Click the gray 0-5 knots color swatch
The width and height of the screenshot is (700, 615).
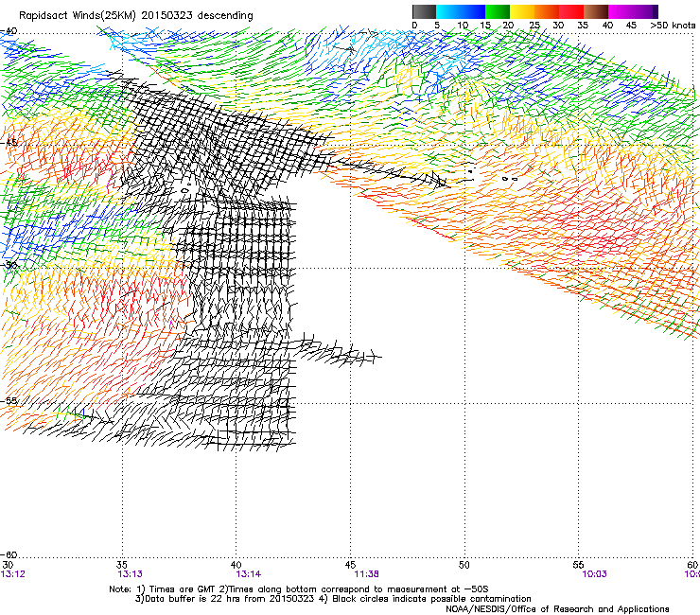(424, 11)
